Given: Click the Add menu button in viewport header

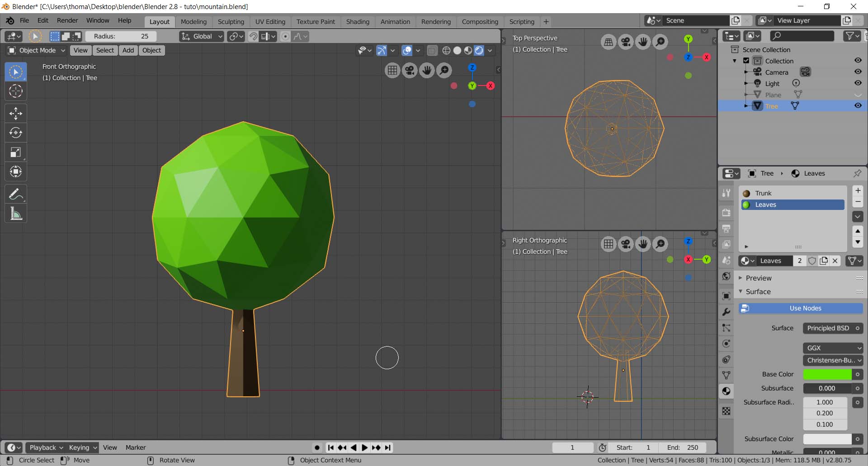Looking at the screenshot, I should point(128,50).
